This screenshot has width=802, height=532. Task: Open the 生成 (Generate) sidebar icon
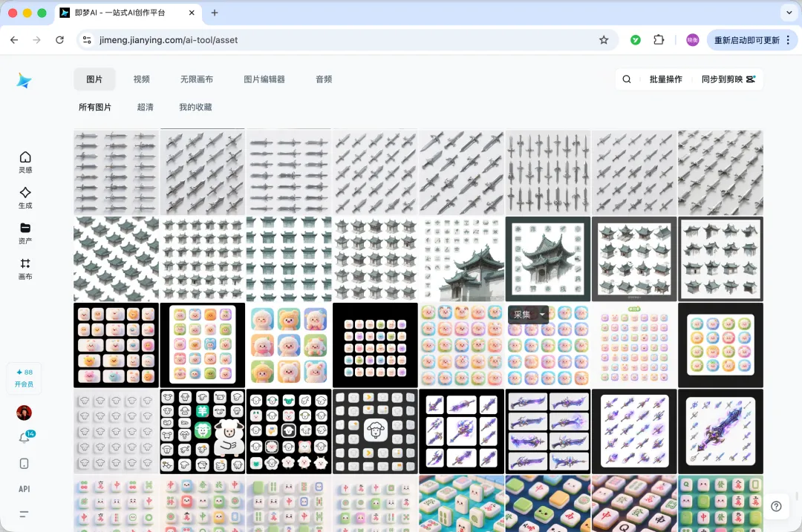point(25,198)
